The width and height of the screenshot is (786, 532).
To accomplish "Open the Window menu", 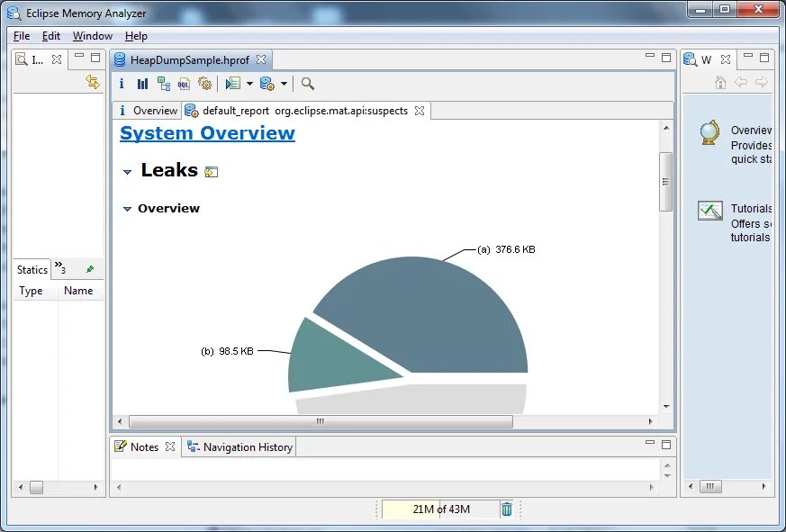I will click(92, 36).
